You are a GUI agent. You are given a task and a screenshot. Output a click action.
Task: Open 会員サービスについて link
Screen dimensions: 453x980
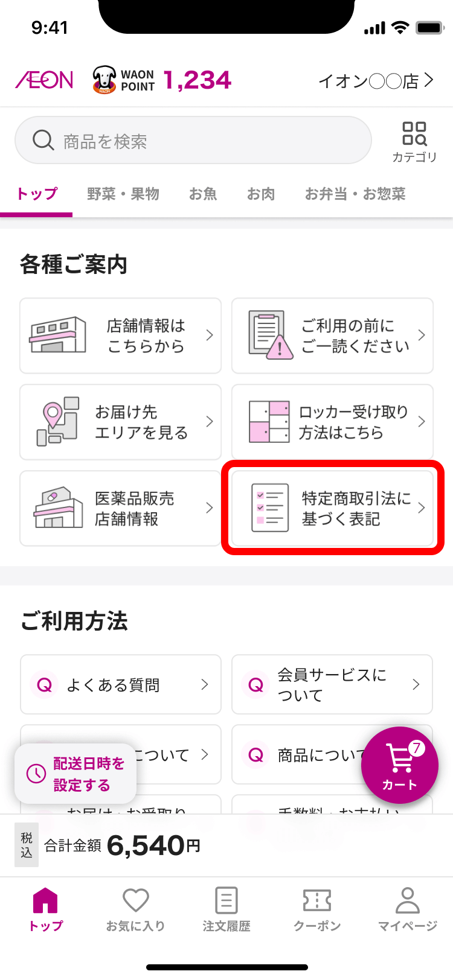tap(332, 684)
